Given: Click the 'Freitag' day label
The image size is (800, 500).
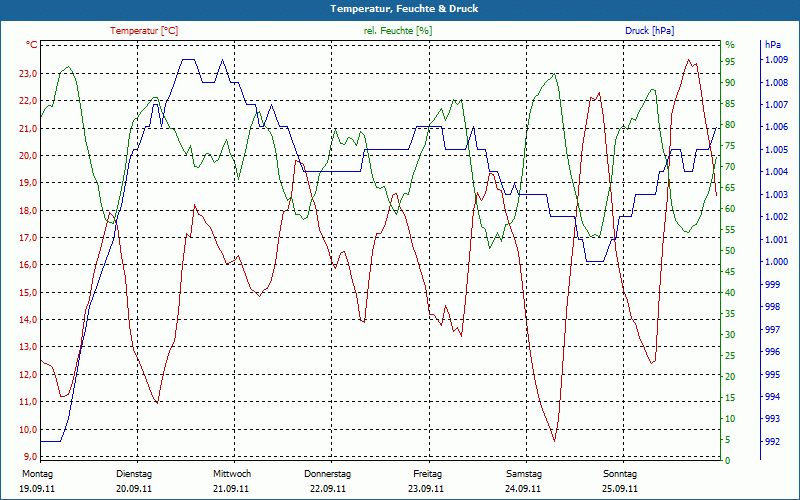Looking at the screenshot, I should point(428,474).
